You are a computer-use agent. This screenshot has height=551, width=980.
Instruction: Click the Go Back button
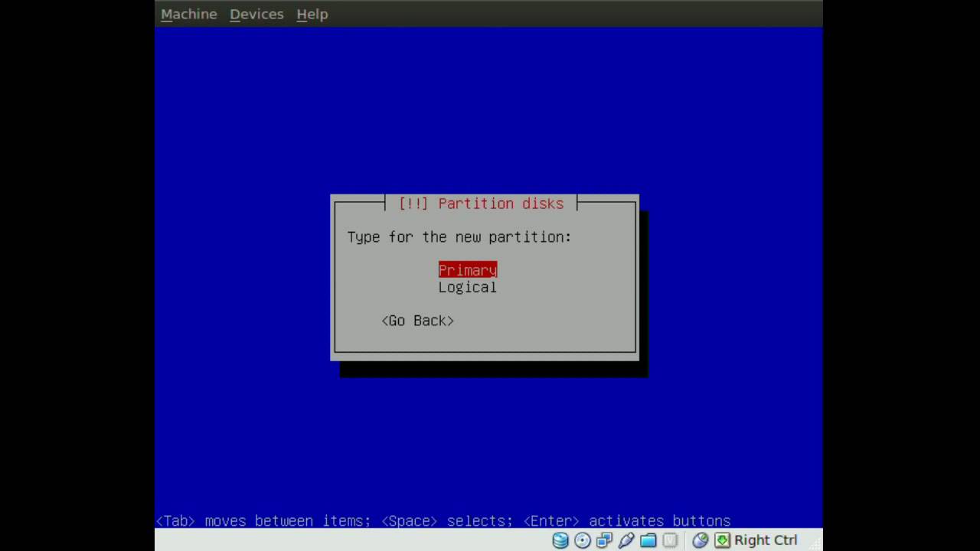click(x=418, y=321)
